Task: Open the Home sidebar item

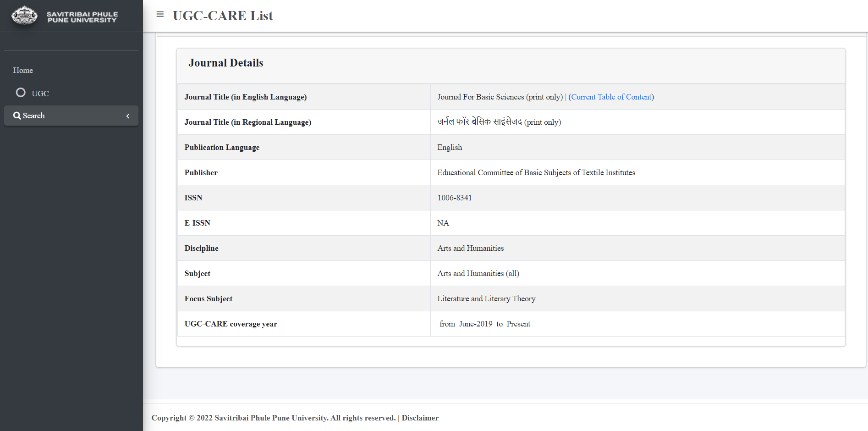Action: [23, 70]
